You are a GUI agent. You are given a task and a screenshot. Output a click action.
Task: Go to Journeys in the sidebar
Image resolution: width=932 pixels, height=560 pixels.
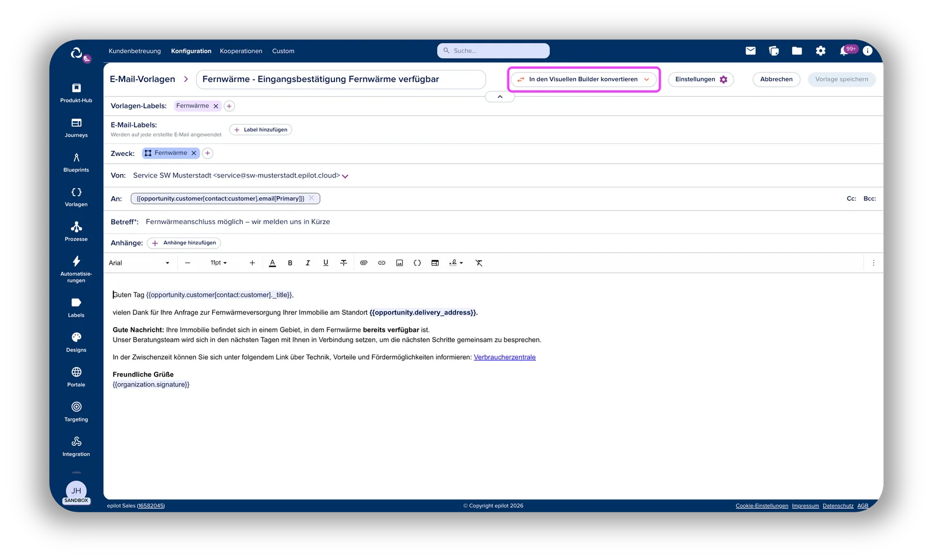[76, 127]
